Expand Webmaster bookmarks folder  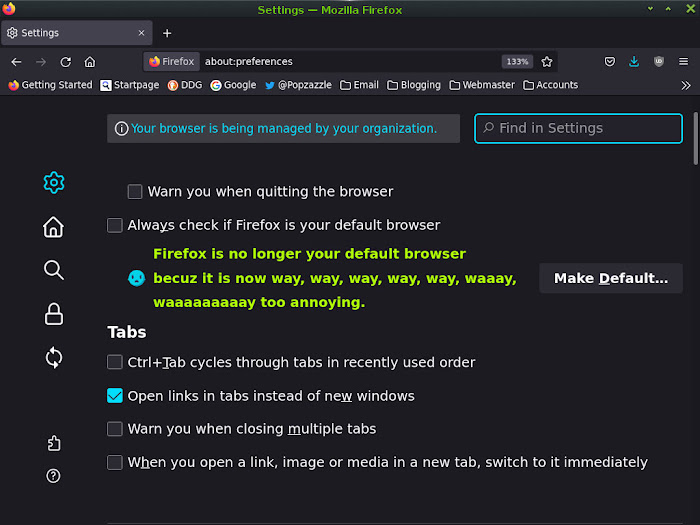click(x=482, y=85)
